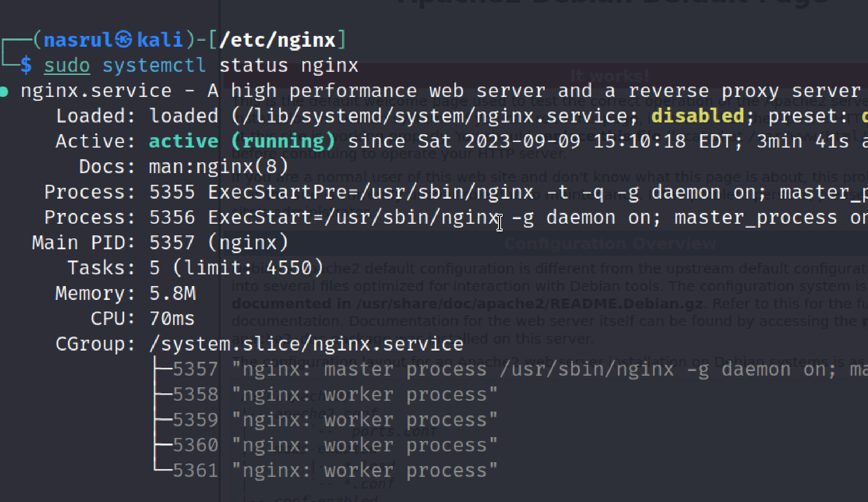Click the green service status dot
The height and width of the screenshot is (502, 868).
point(4,92)
